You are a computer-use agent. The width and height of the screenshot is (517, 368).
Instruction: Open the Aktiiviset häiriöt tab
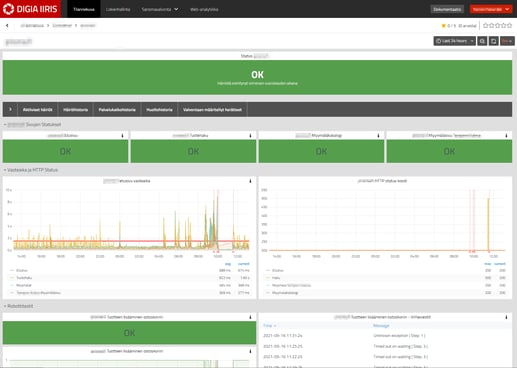(x=37, y=109)
